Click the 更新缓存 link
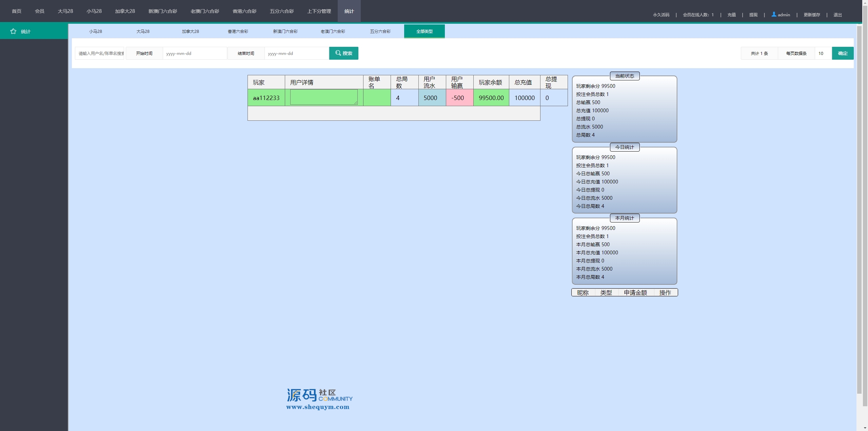 pyautogui.click(x=812, y=15)
